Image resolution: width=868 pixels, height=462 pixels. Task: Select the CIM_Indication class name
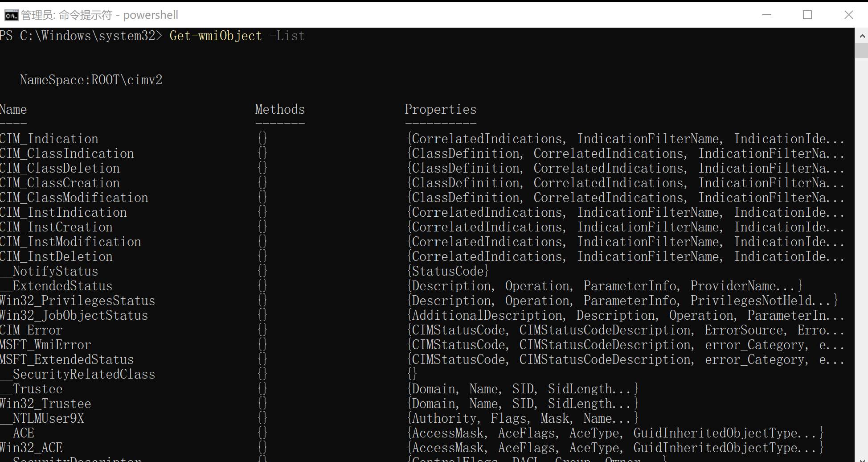(x=49, y=138)
